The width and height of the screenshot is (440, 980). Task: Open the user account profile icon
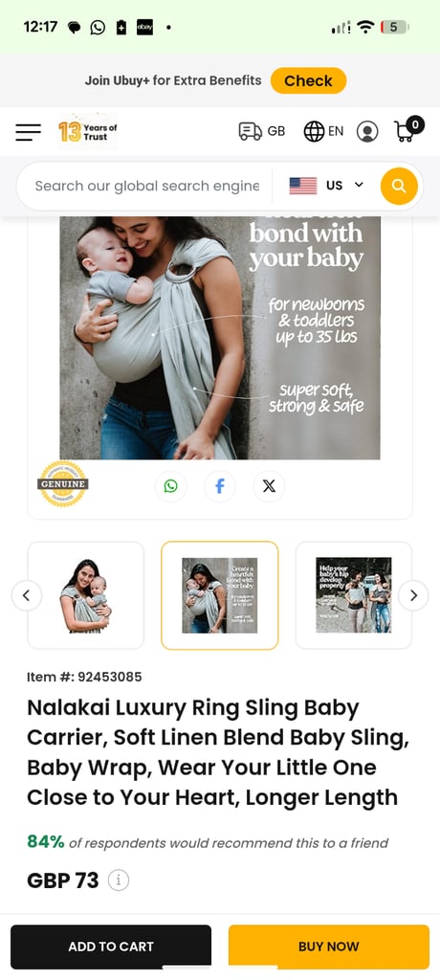click(367, 132)
